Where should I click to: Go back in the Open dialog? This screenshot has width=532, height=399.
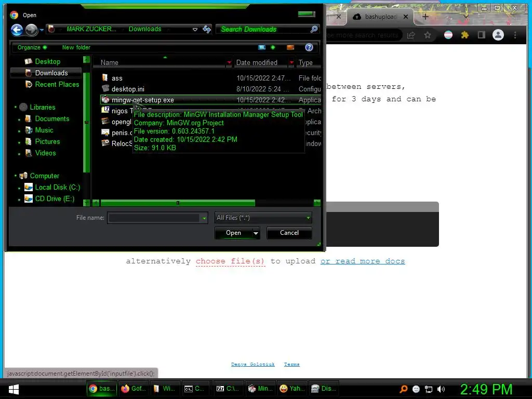coord(17,30)
